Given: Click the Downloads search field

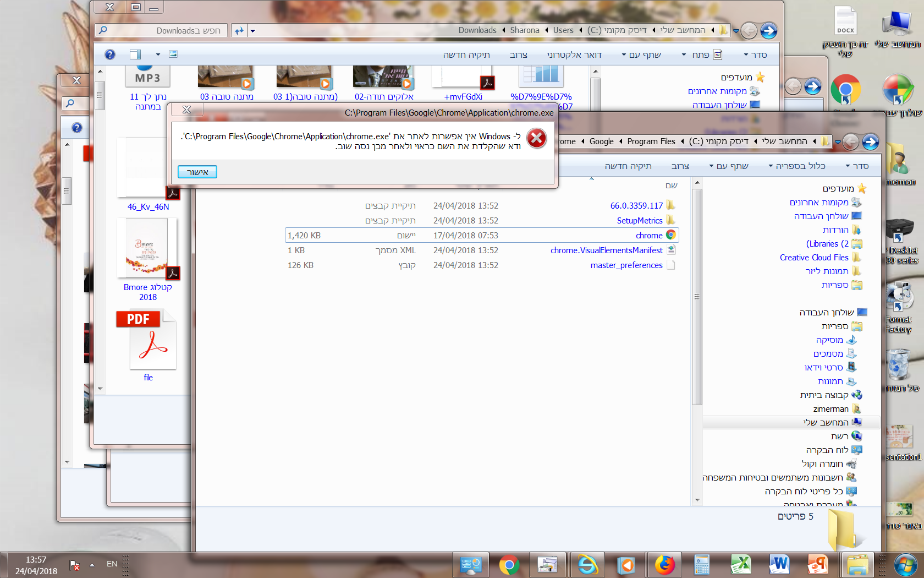Looking at the screenshot, I should 160,30.
